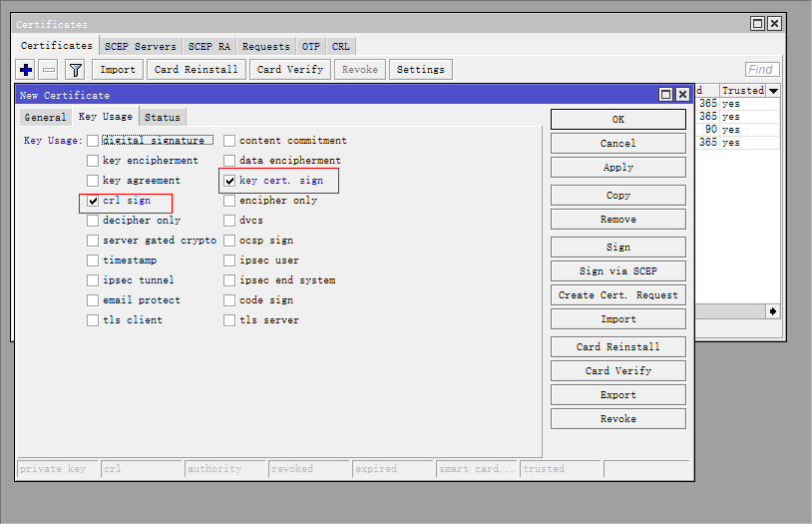Click the blue plus add certificate icon
The width and height of the screenshot is (812, 524).
26,70
